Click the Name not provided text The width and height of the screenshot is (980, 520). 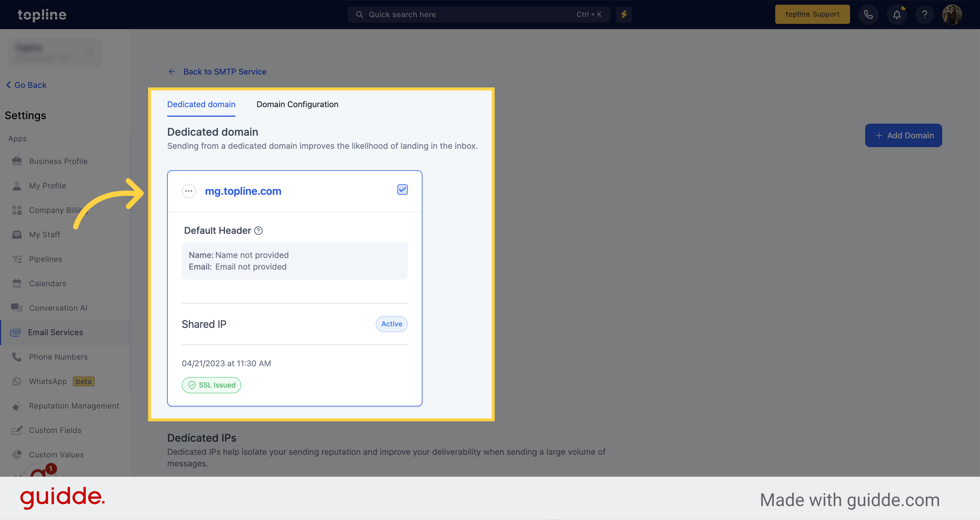point(252,255)
